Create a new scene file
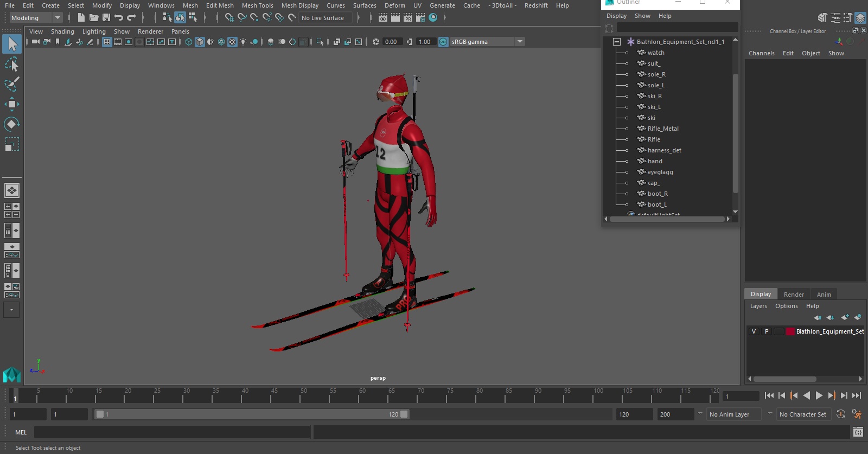The width and height of the screenshot is (868, 454). point(81,18)
